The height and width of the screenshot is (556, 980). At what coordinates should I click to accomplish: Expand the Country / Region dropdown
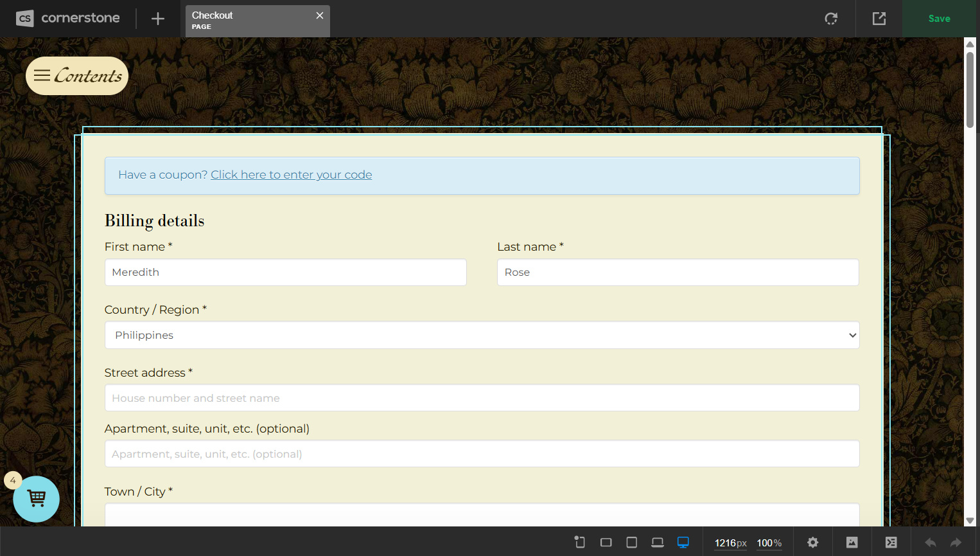pyautogui.click(x=482, y=336)
